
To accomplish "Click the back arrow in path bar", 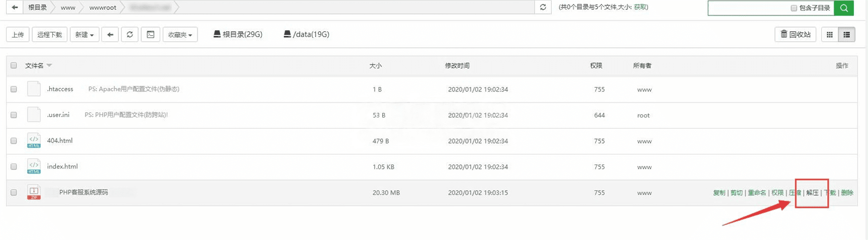I will (x=15, y=7).
